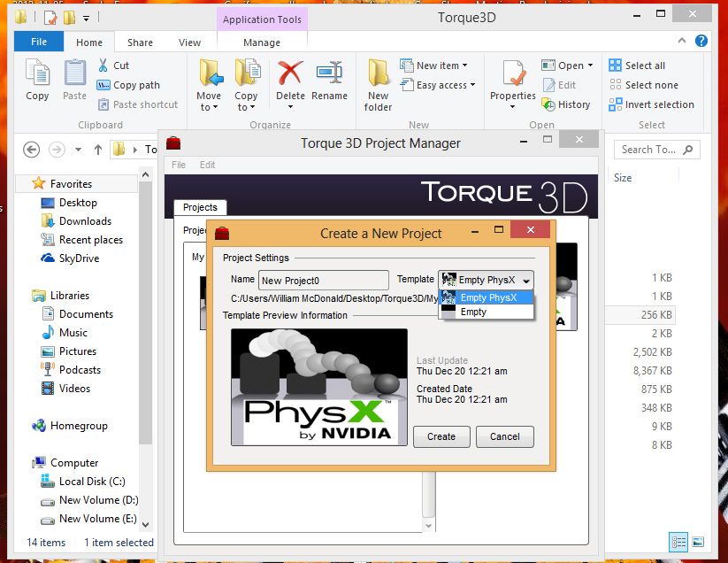This screenshot has height=563, width=728.
Task: Select the Empty template option
Action: point(473,312)
